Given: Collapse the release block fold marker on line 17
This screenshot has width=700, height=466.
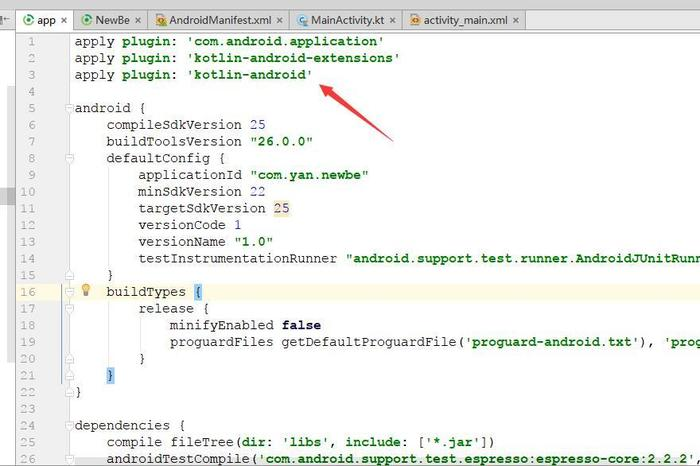Looking at the screenshot, I should 69,308.
